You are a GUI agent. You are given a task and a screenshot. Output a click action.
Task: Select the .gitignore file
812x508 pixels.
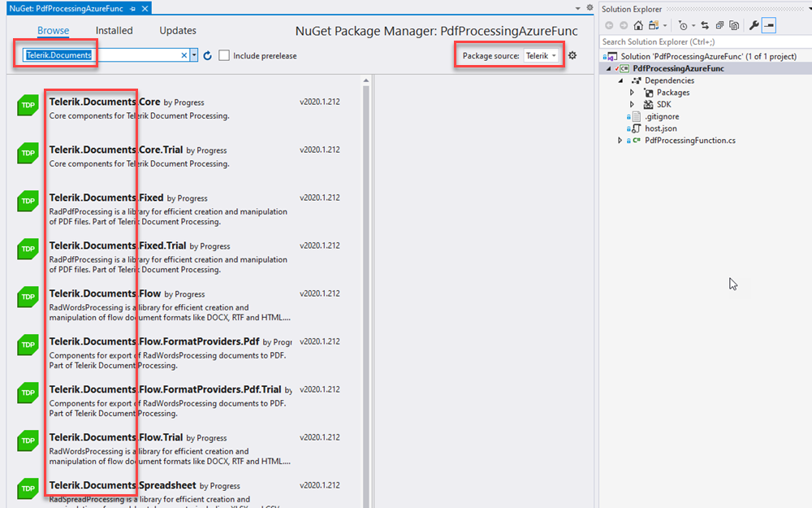pyautogui.click(x=661, y=116)
